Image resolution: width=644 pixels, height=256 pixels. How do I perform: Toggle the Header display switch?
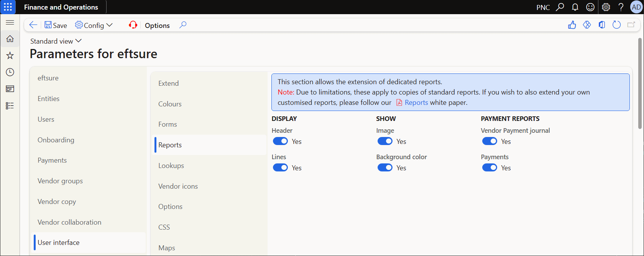(x=280, y=141)
